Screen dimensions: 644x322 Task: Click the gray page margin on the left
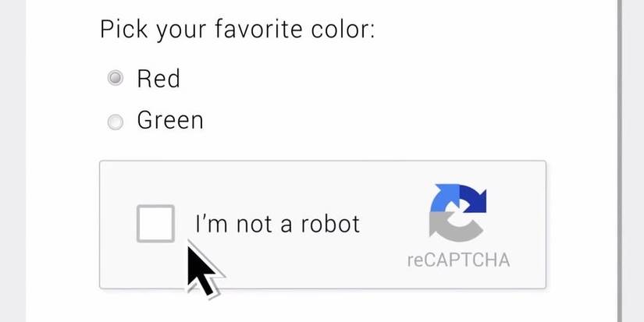pos(12,156)
